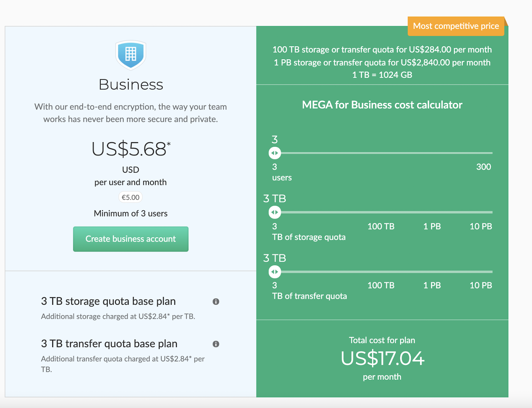Click the Minimum of 3 users text

[131, 213]
